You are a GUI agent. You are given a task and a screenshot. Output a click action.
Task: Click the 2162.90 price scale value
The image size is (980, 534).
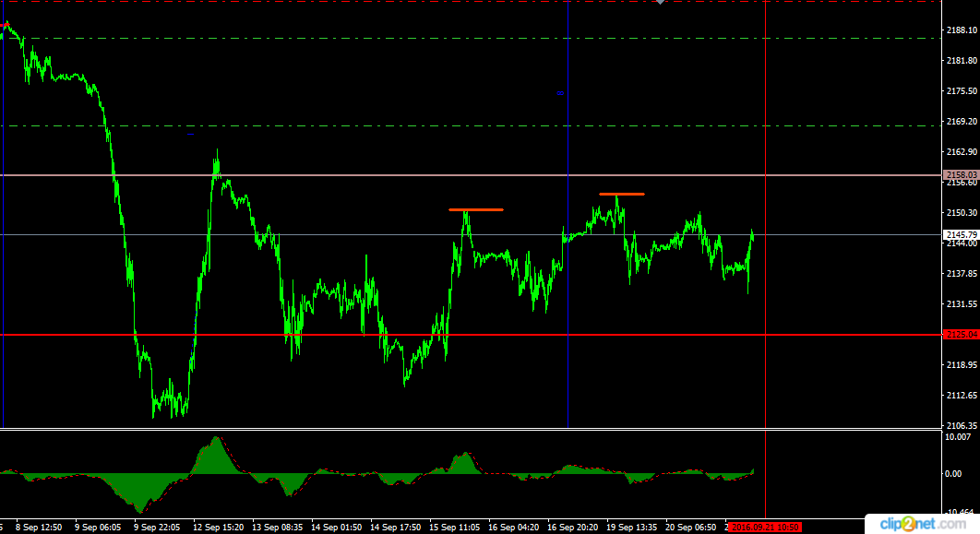click(962, 152)
